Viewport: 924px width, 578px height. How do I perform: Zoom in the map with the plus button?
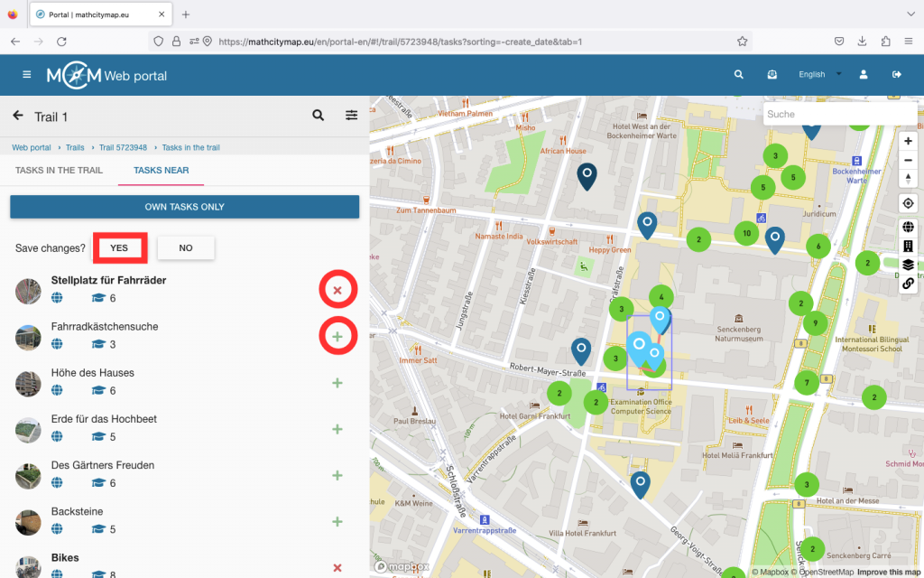pos(908,141)
